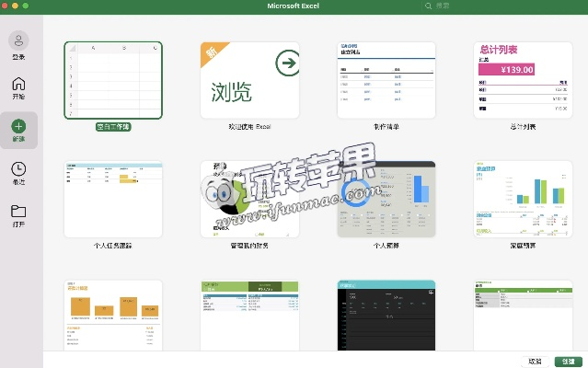Choose the 制作清单 template
This screenshot has width=588, height=368.
[x=386, y=80]
